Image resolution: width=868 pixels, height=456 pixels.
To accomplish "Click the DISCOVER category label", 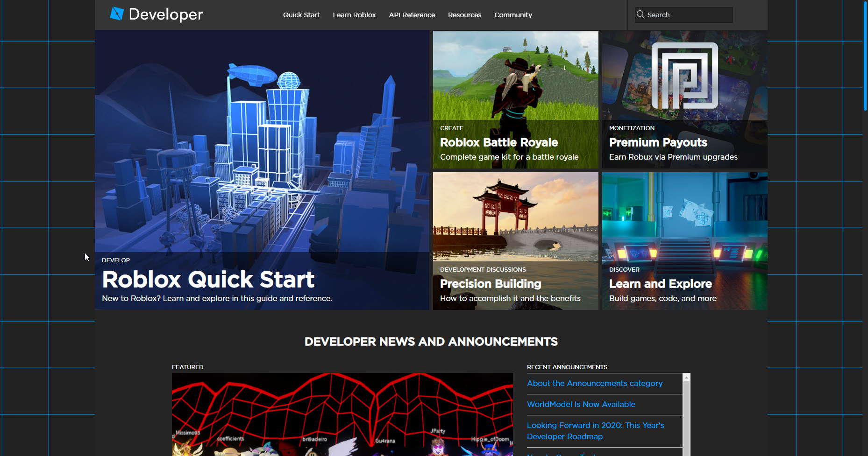I will tap(624, 269).
